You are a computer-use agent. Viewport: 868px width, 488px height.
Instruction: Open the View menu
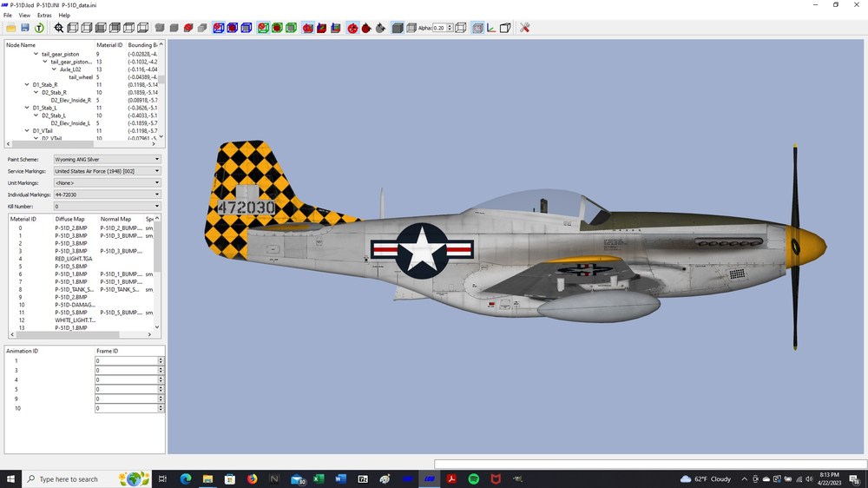point(24,15)
